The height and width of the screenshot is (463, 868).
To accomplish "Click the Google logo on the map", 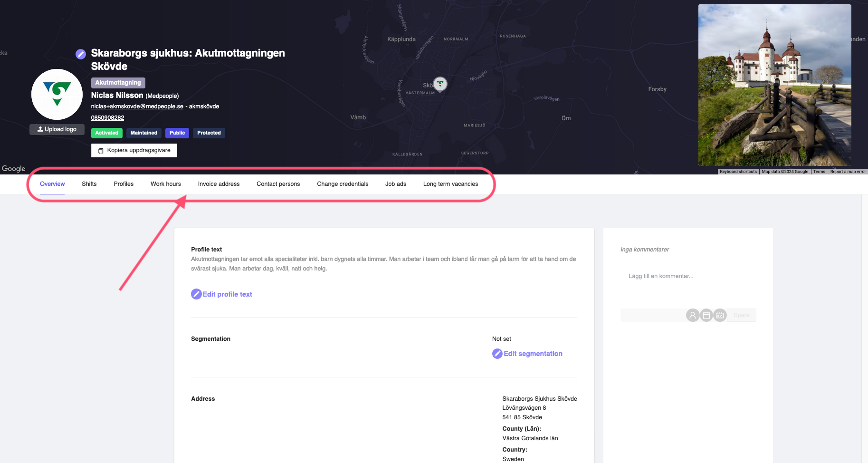I will (13, 169).
